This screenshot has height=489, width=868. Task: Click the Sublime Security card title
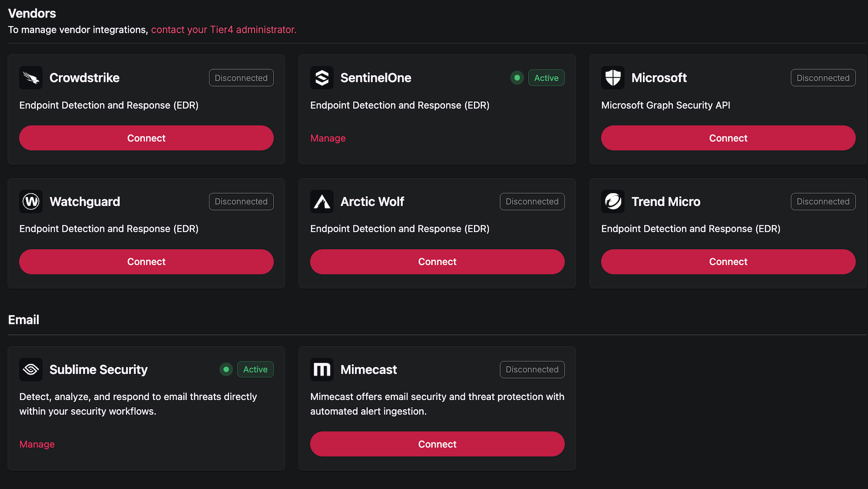(x=99, y=369)
